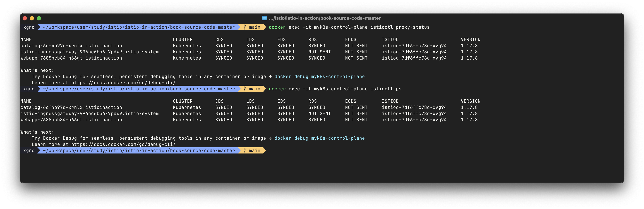Click the first "What's next:" heading
Screen dimensions: 644x209
[37, 70]
